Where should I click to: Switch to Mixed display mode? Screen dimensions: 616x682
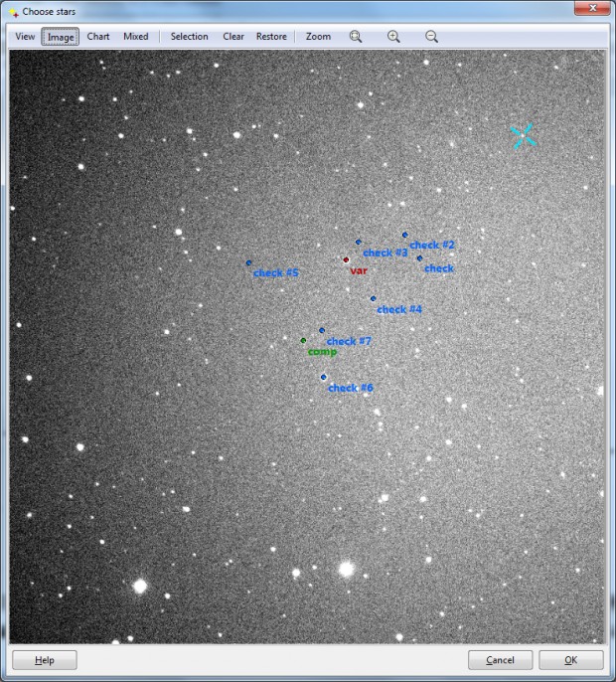pos(136,37)
